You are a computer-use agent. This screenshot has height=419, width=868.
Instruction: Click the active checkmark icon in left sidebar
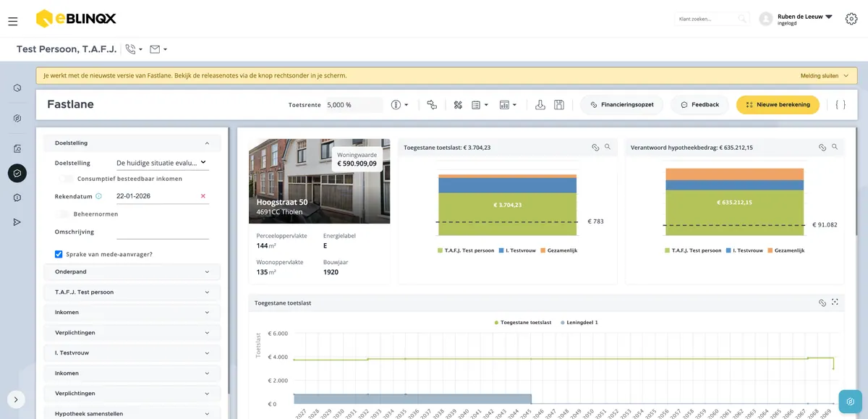pyautogui.click(x=17, y=173)
